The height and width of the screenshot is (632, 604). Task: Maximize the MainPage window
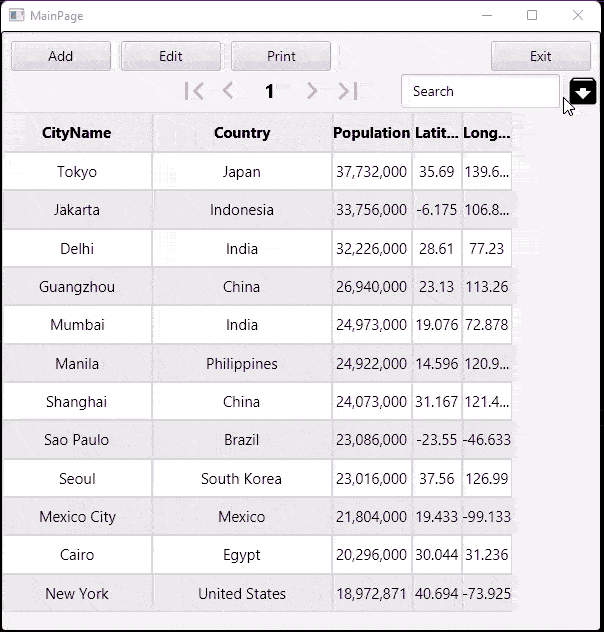(532, 15)
